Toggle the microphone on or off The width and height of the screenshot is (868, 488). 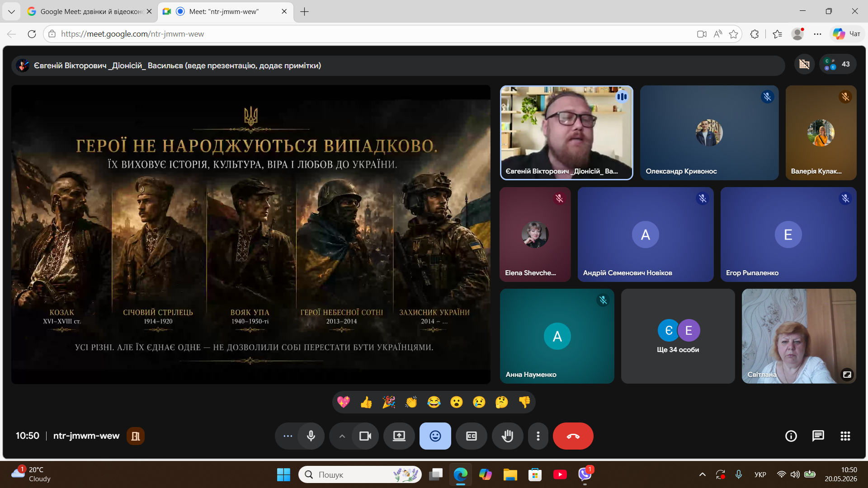click(x=311, y=436)
